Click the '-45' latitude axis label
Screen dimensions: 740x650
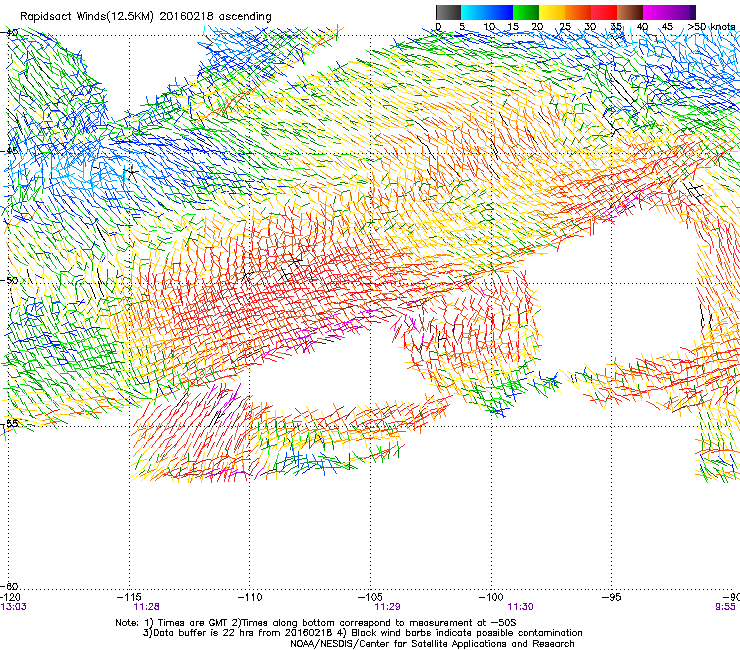click(x=9, y=151)
